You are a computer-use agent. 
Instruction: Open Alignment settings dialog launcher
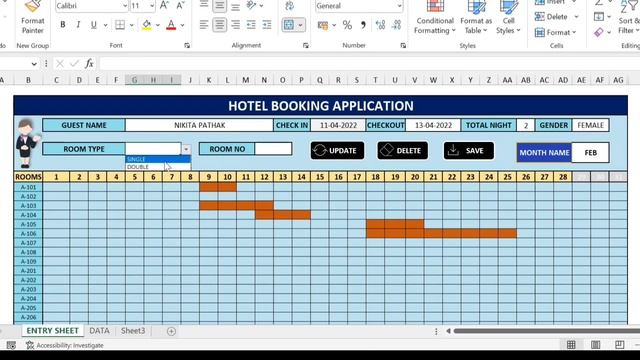pyautogui.click(x=306, y=46)
